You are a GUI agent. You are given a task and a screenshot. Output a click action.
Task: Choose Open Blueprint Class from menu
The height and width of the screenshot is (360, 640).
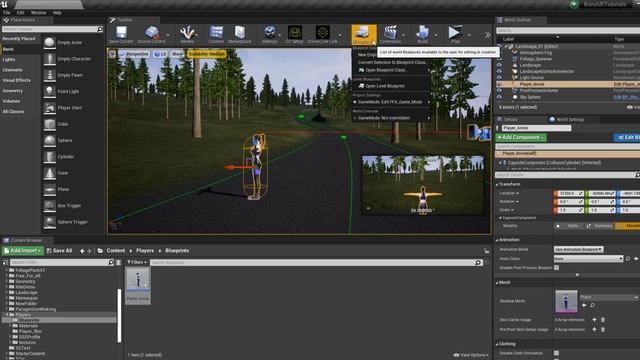tap(391, 70)
